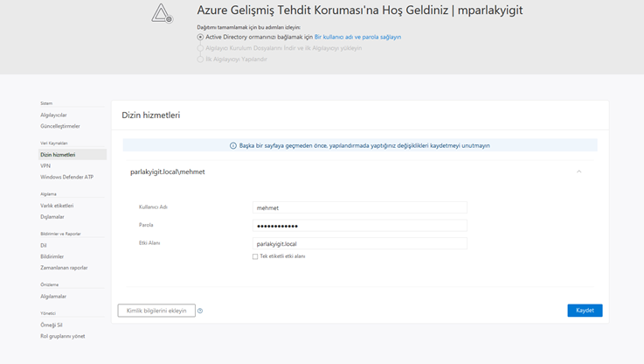Image resolution: width=644 pixels, height=364 pixels.
Task: Focus the Etki Alanı field with parlakyigit.local
Action: point(360,243)
